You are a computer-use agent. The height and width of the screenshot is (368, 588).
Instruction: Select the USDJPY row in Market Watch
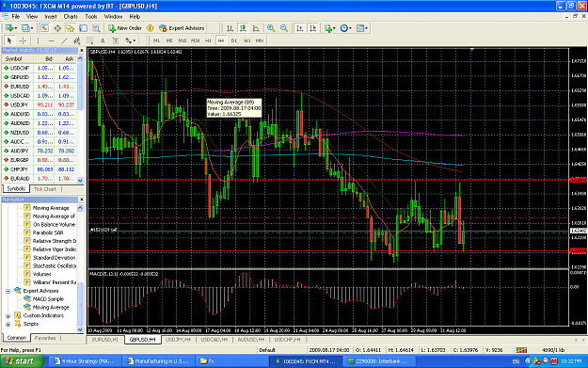(x=39, y=105)
